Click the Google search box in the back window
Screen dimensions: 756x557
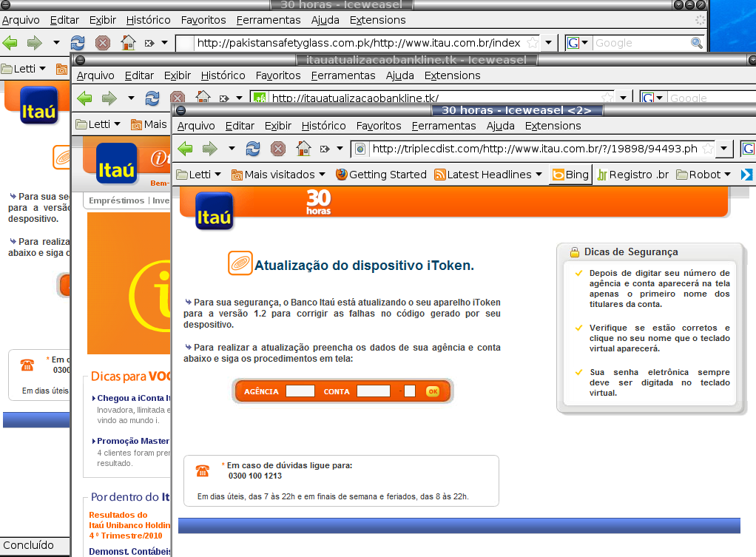[x=642, y=43]
